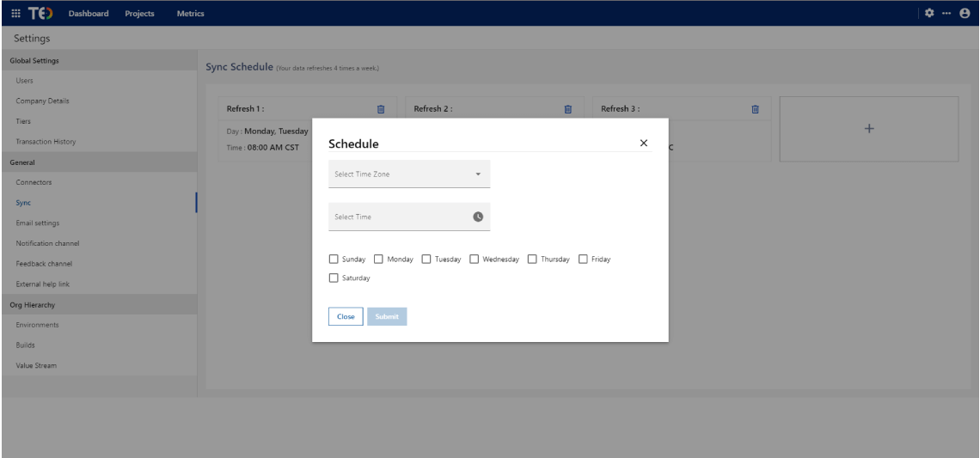This screenshot has width=980, height=458.
Task: Delete Refresh 1 with trash icon
Action: point(381,109)
